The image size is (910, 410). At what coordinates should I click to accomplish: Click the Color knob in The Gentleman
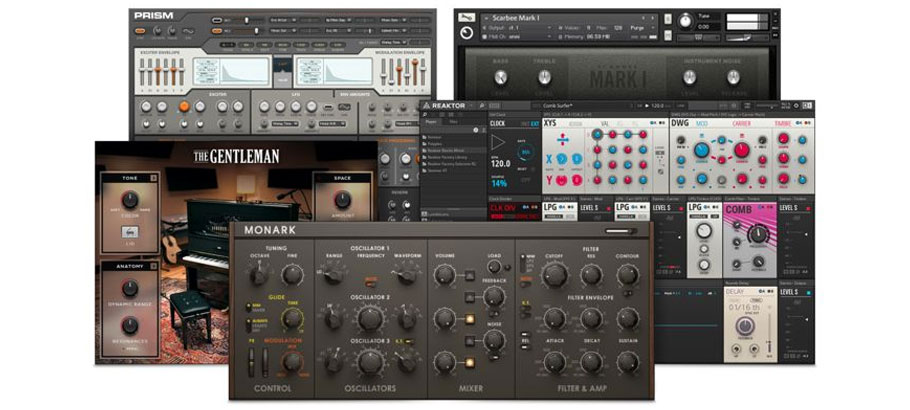click(x=130, y=199)
